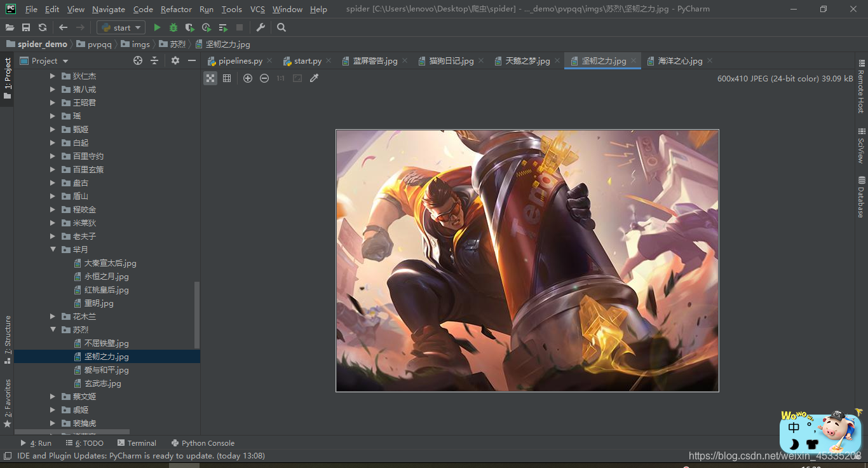Toggle the Remote Host side panel

pyautogui.click(x=862, y=86)
